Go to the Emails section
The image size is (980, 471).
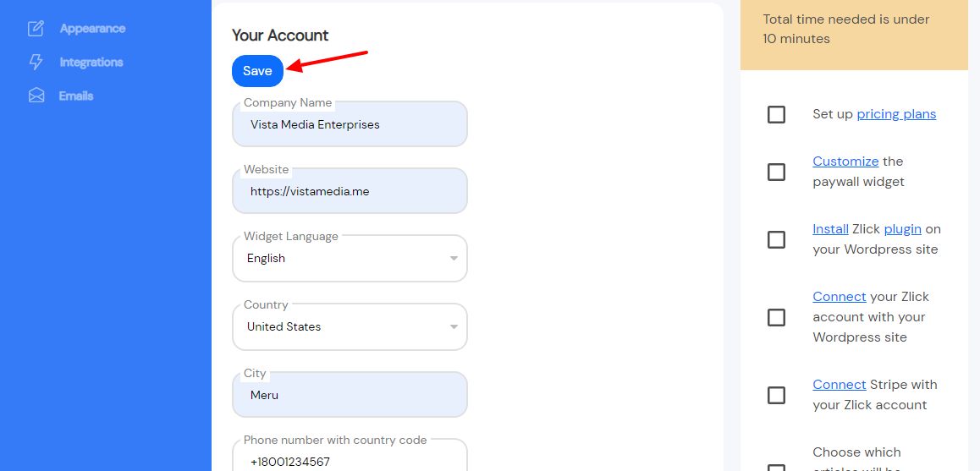pos(76,96)
